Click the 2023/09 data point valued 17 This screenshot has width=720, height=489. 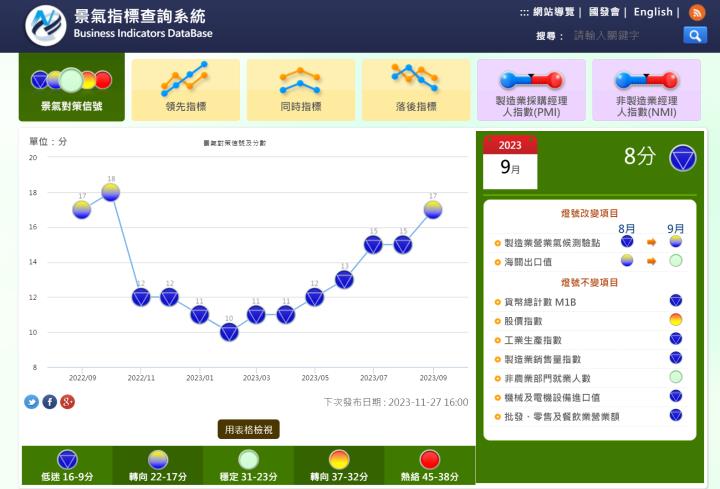[x=433, y=210]
